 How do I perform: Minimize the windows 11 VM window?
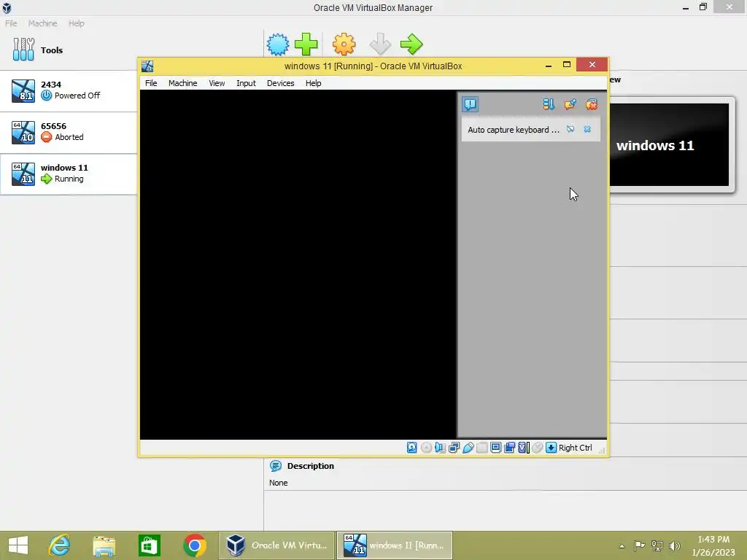[x=549, y=65]
